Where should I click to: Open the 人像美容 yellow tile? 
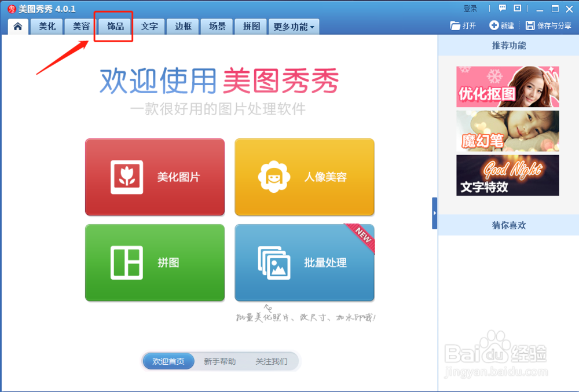click(x=305, y=177)
